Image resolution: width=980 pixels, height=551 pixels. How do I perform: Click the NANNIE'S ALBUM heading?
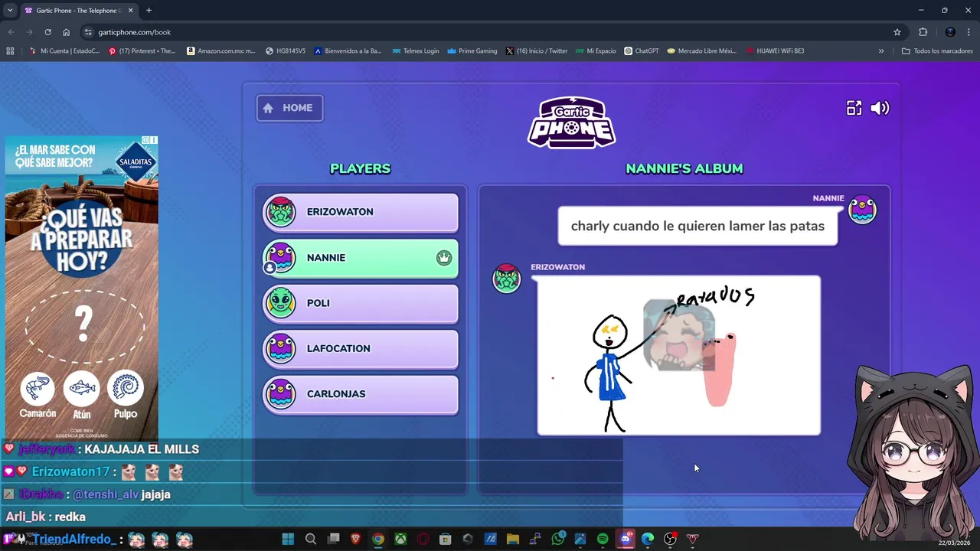pos(684,168)
